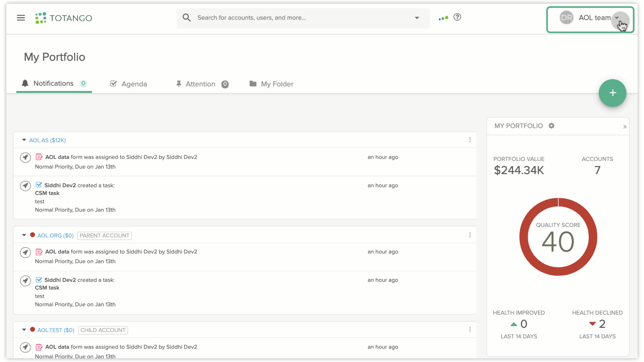Collapse the AOL.TEST notification group
The width and height of the screenshot is (644, 362).
click(24, 330)
